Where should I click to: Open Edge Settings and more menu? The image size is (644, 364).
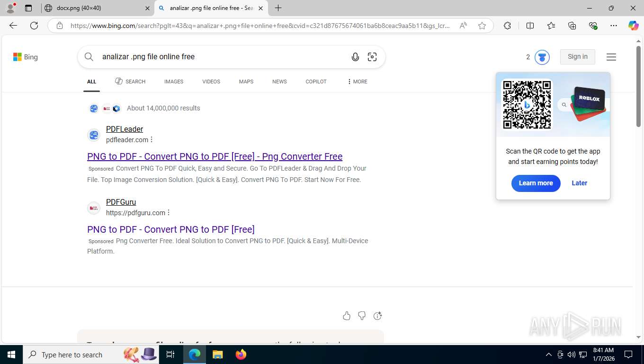tap(614, 26)
